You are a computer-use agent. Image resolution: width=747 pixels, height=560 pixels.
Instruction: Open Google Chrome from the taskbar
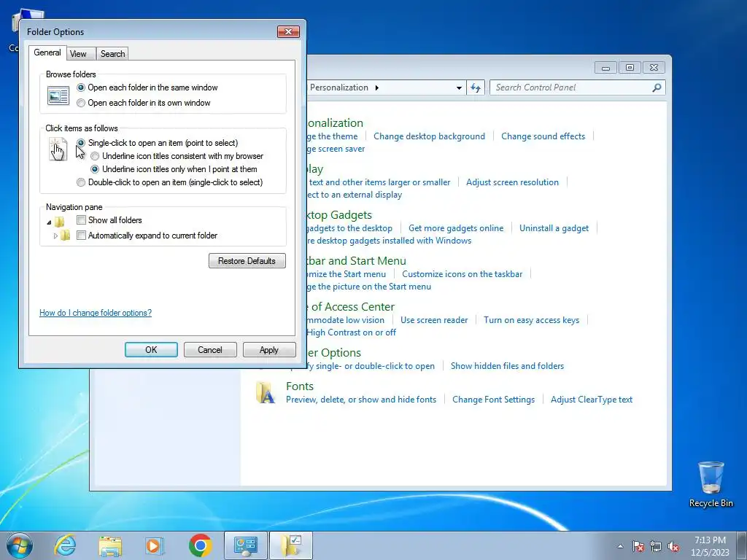(200, 545)
